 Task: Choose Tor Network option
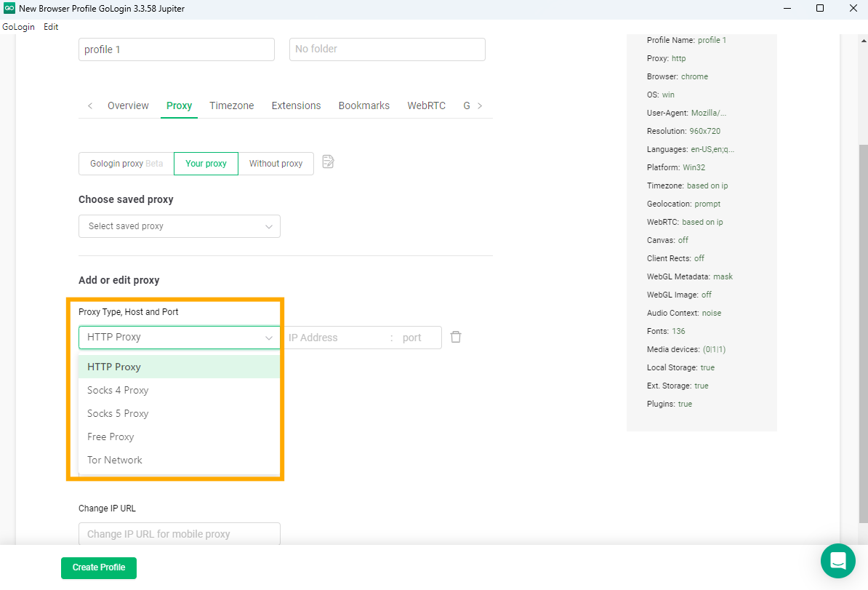coord(180,460)
